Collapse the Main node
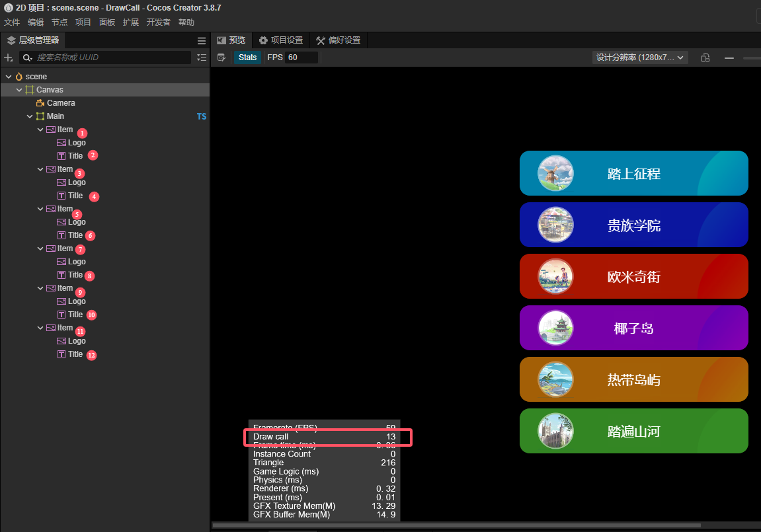 click(30, 116)
